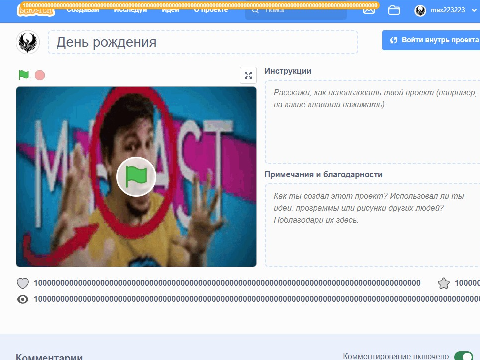This screenshot has width=480, height=360.
Task: Click into the Примечания и благодарности text area
Action: click(372, 225)
